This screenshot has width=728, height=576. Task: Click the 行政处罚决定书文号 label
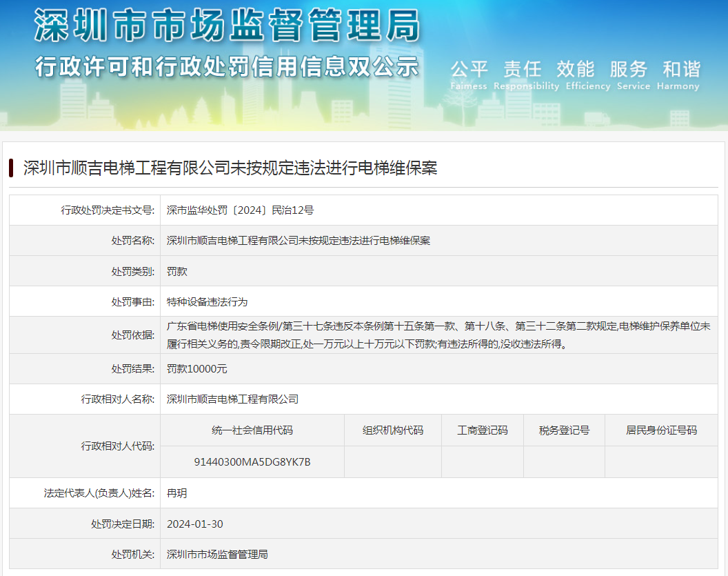tap(108, 210)
